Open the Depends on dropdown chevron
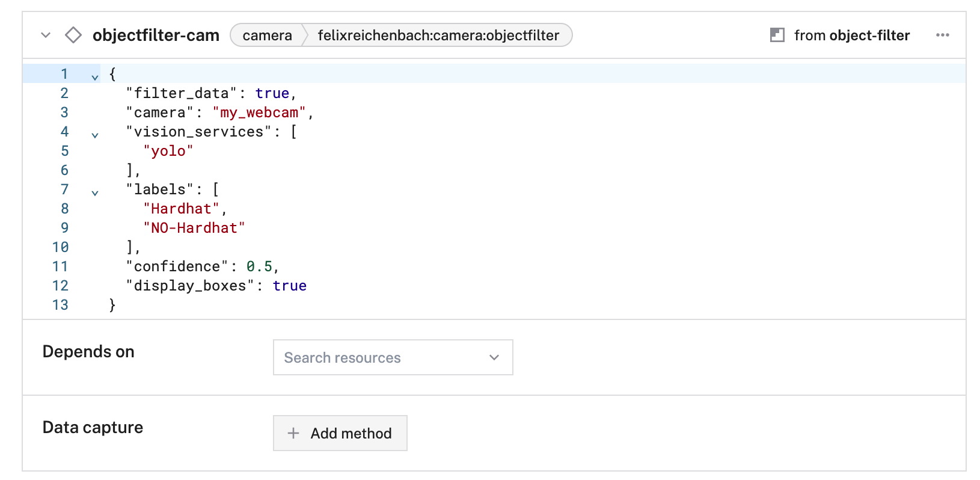 (494, 357)
